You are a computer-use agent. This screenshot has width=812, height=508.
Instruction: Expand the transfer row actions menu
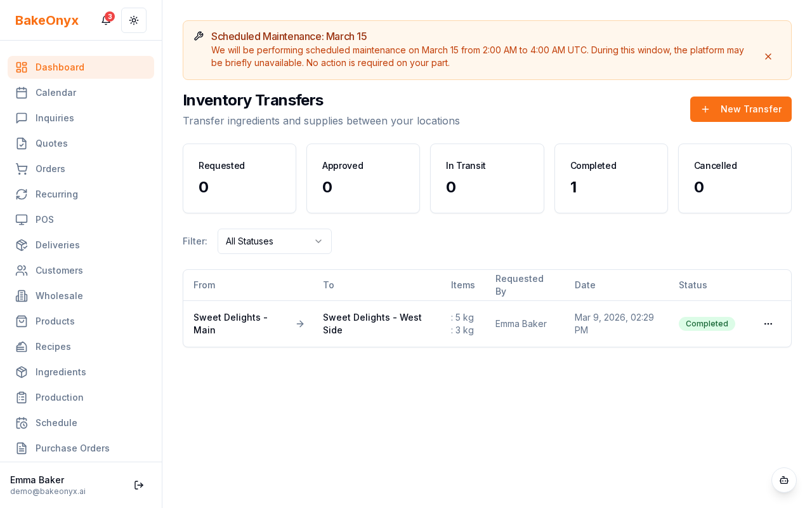click(x=768, y=324)
